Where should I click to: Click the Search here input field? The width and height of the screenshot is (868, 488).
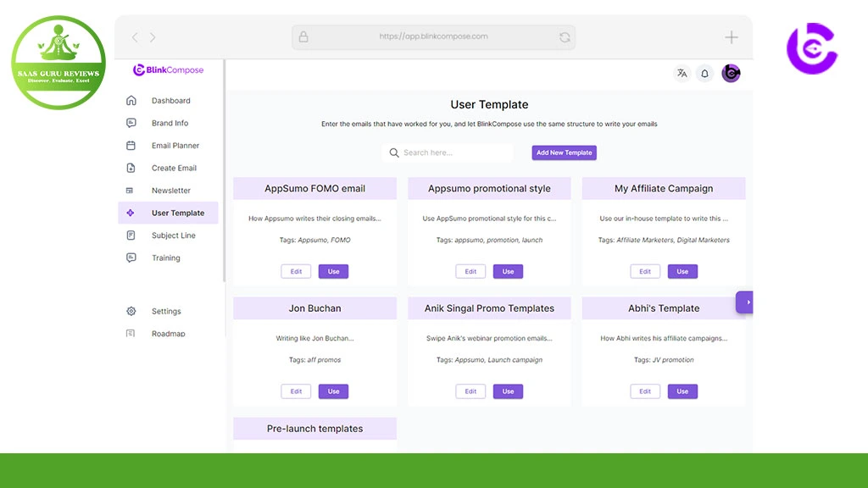(x=448, y=152)
